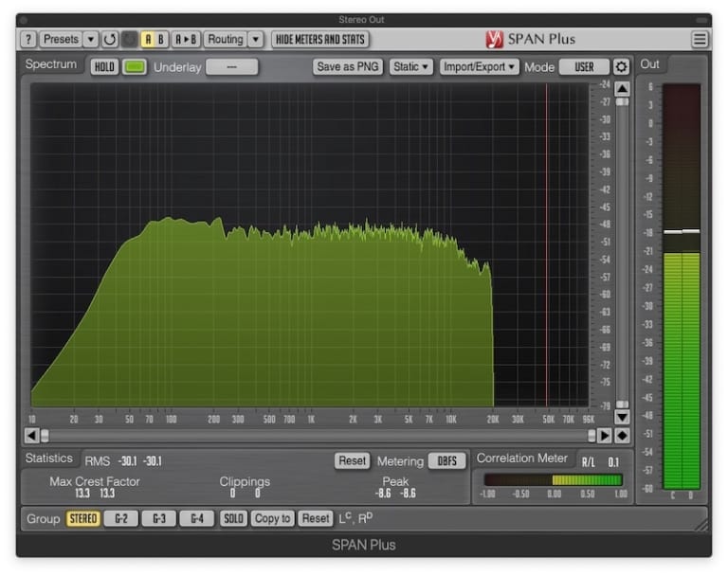The image size is (728, 576).
Task: Click the vertical scroll down arrow
Action: (622, 416)
